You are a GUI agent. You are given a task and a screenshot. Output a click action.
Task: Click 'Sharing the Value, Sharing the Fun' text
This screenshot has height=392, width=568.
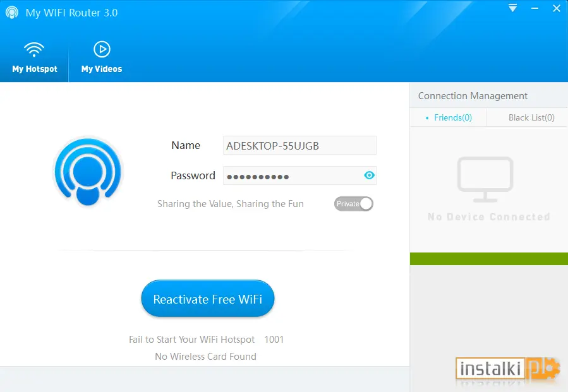tap(231, 204)
